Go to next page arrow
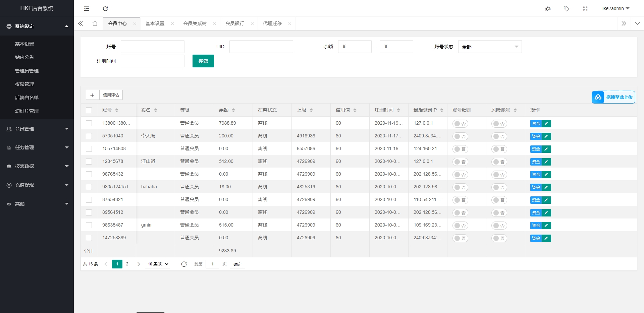 pos(139,264)
